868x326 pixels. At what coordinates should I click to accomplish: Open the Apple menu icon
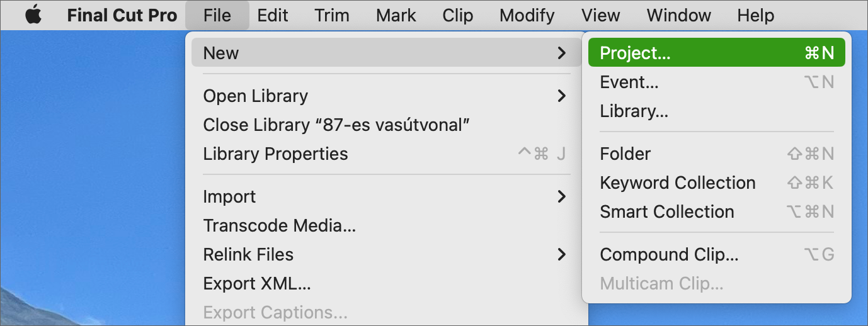click(x=33, y=15)
